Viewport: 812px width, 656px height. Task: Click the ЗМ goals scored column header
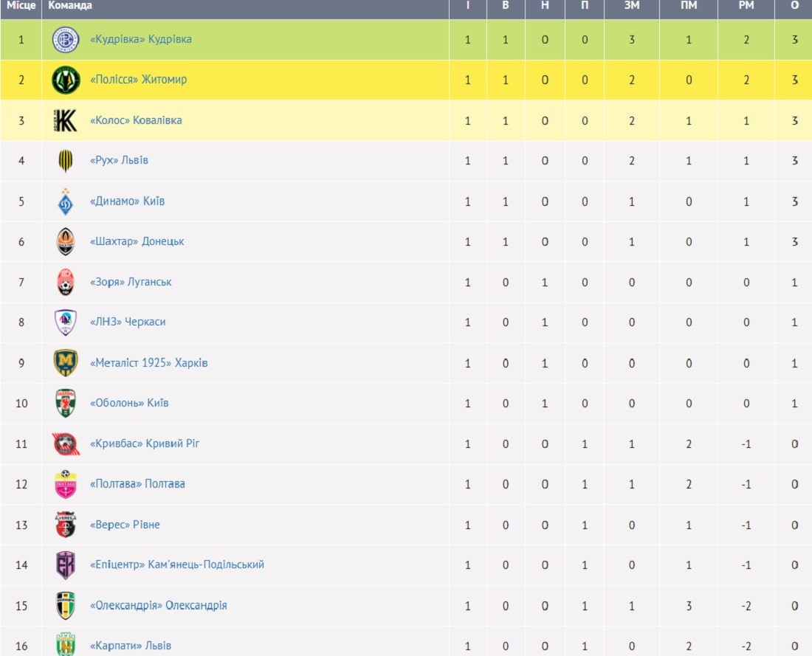pyautogui.click(x=632, y=6)
